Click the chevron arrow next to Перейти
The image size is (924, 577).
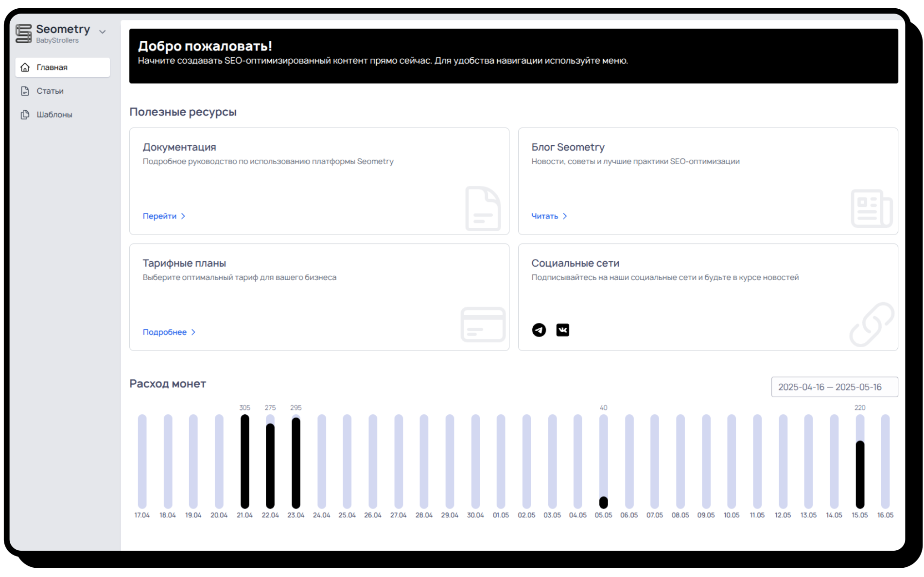[x=183, y=217]
